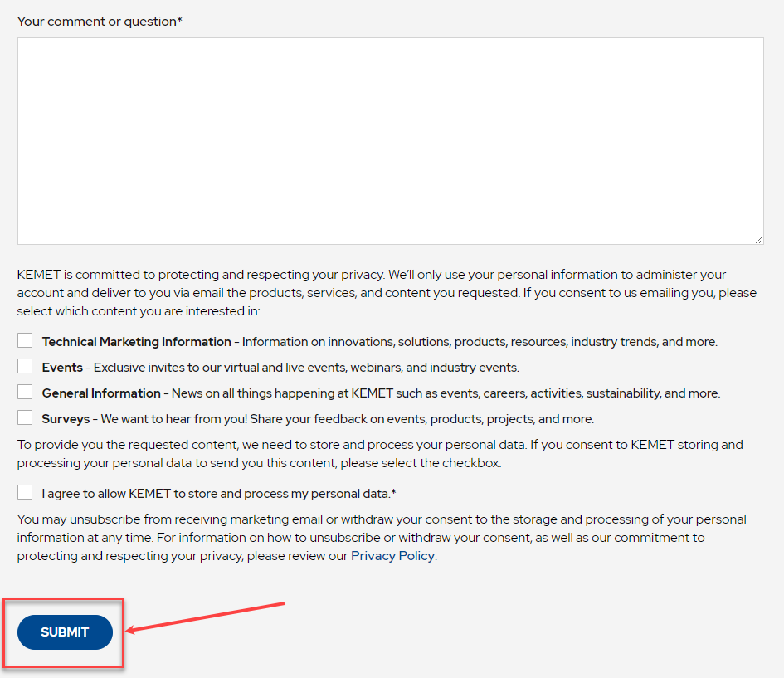Image resolution: width=784 pixels, height=678 pixels.
Task: Click the bold Events label text
Action: 62,368
